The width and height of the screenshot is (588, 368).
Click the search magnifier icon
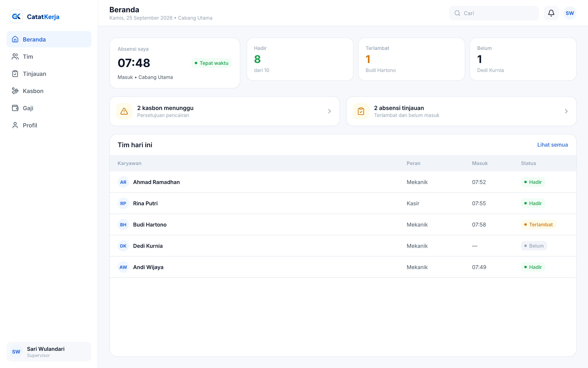coord(457,13)
